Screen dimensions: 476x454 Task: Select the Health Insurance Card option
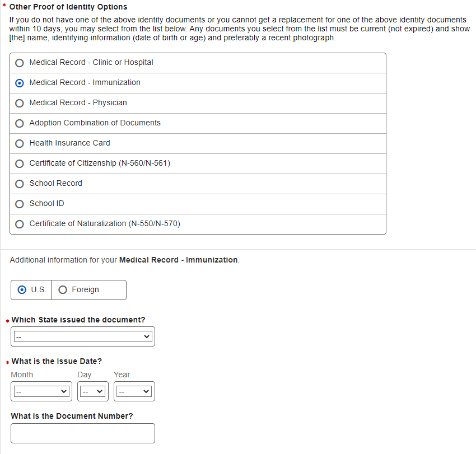click(20, 143)
